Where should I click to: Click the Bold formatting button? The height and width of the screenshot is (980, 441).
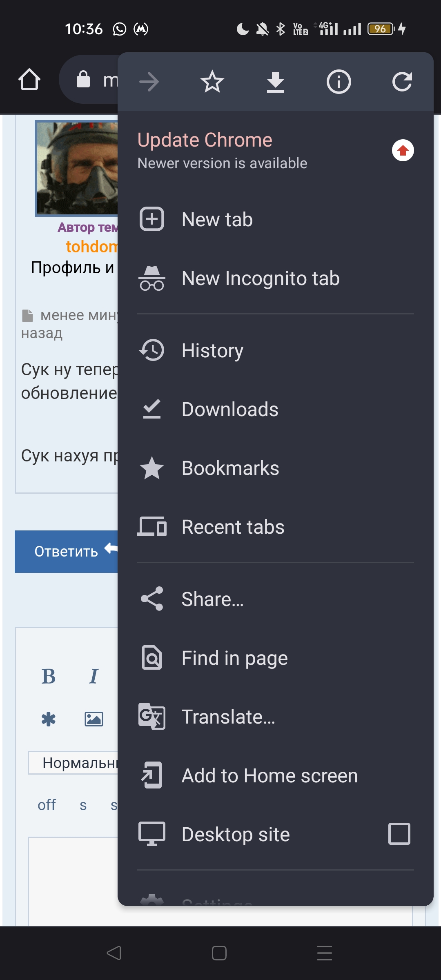[49, 677]
